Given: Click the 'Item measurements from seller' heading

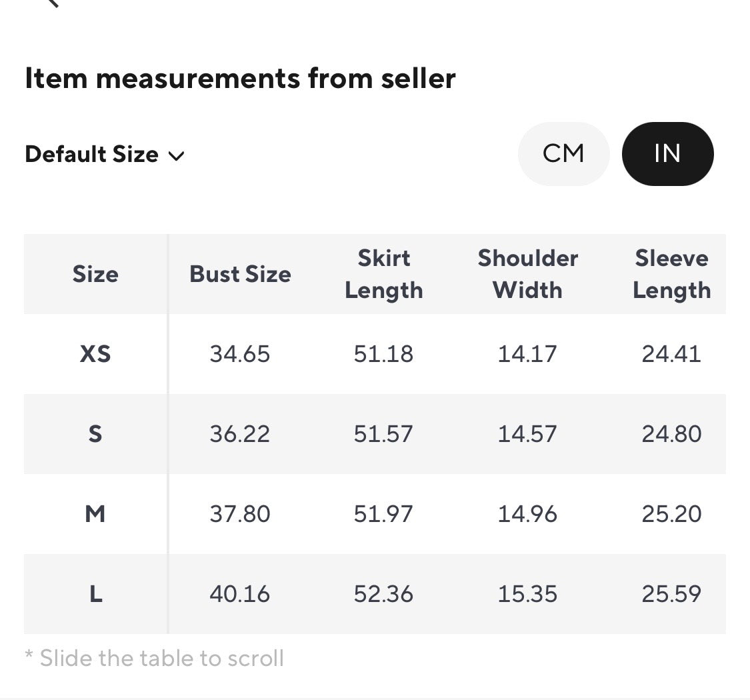Looking at the screenshot, I should coord(240,79).
